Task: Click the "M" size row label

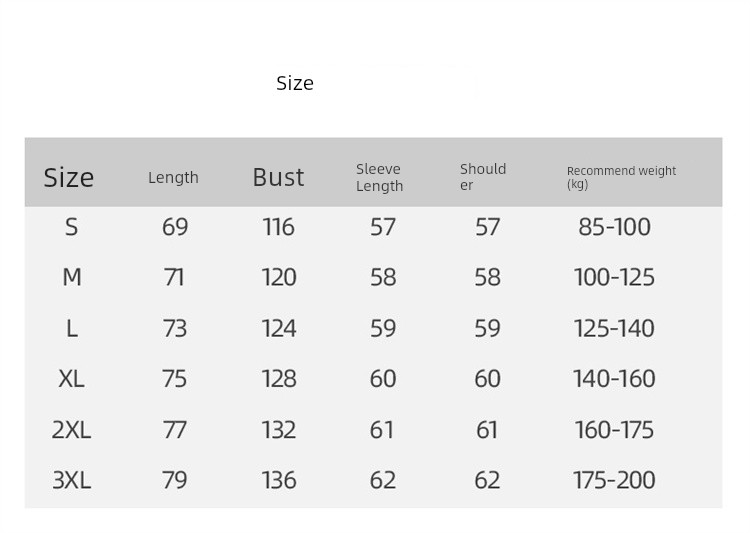Action: point(72,277)
